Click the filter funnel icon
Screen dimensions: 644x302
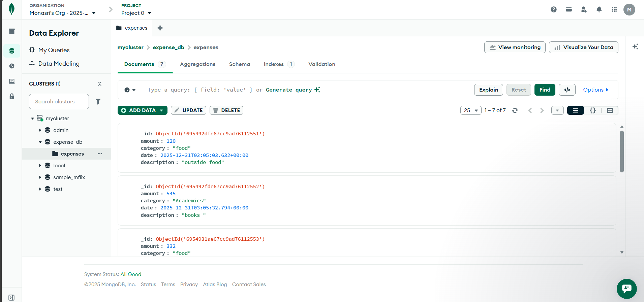click(x=98, y=101)
